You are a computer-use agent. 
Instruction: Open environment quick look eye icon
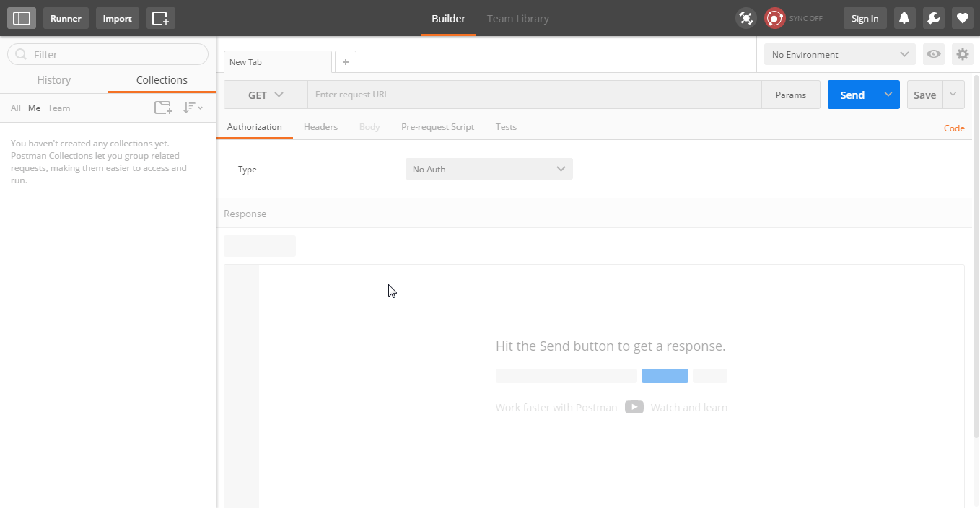934,54
